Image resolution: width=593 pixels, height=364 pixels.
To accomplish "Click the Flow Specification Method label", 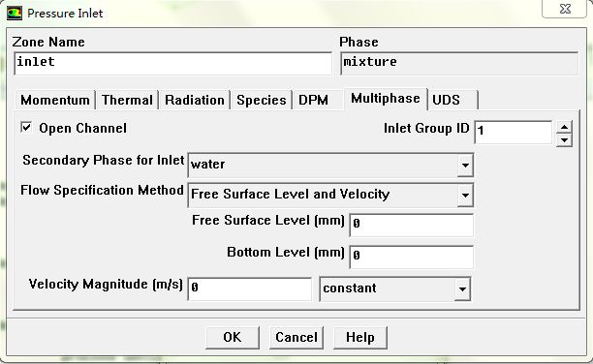I will click(x=102, y=190).
